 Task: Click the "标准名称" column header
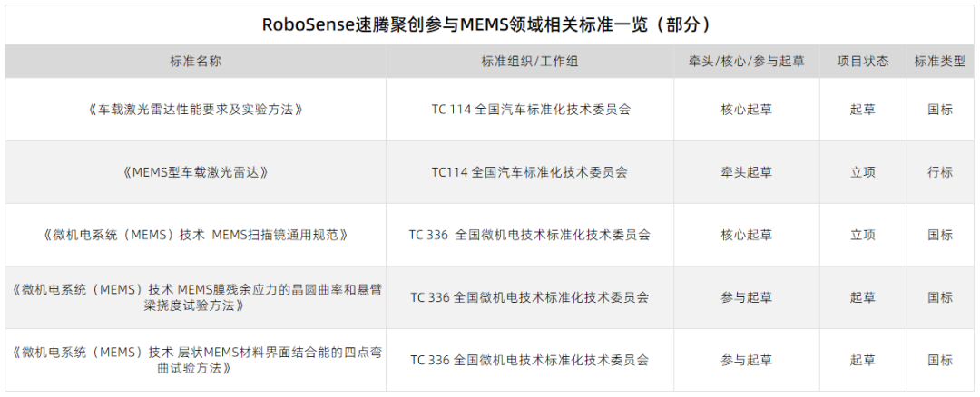pyautogui.click(x=195, y=62)
